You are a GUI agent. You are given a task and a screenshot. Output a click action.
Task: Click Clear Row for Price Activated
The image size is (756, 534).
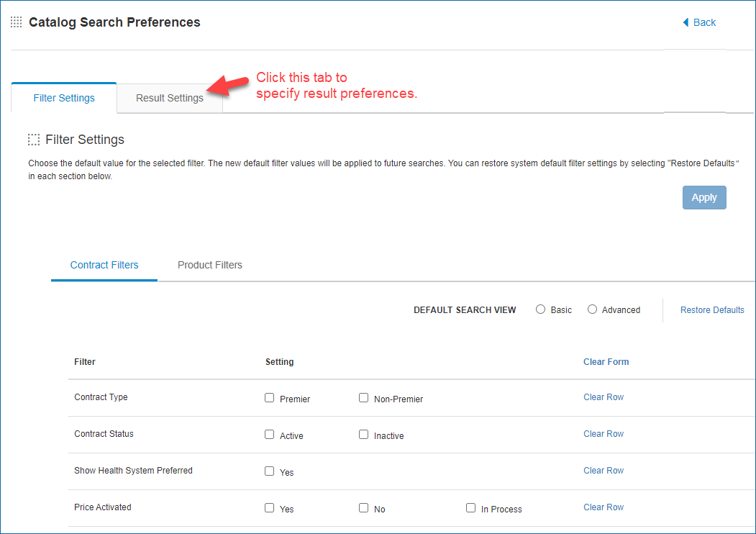point(604,507)
